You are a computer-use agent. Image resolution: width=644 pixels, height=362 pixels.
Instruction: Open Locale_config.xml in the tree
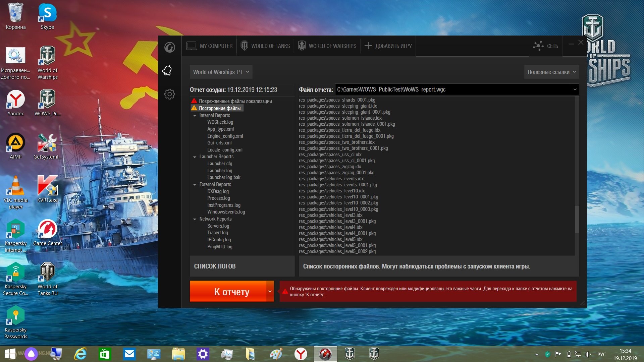(225, 150)
